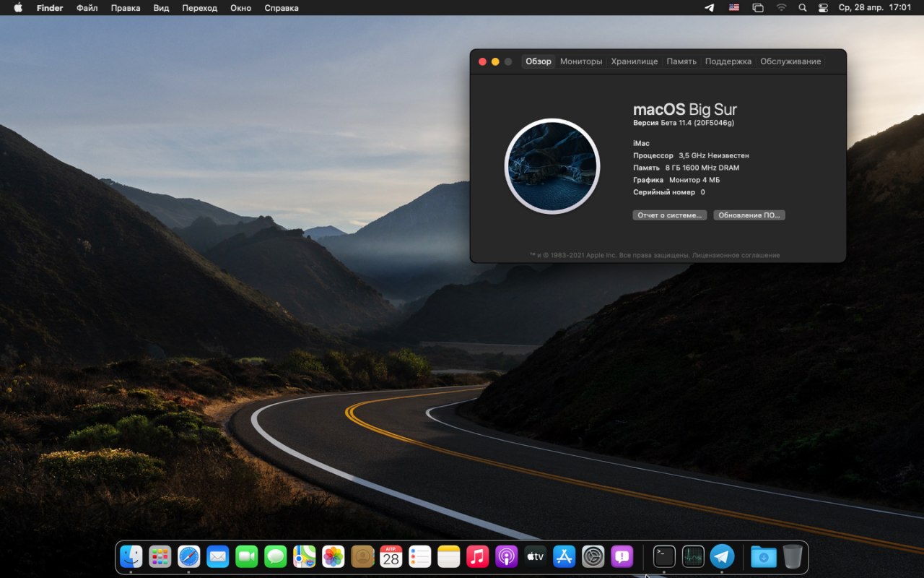This screenshot has height=578, width=924.
Task: Open the Лицензионное соглашение link
Action: (736, 255)
